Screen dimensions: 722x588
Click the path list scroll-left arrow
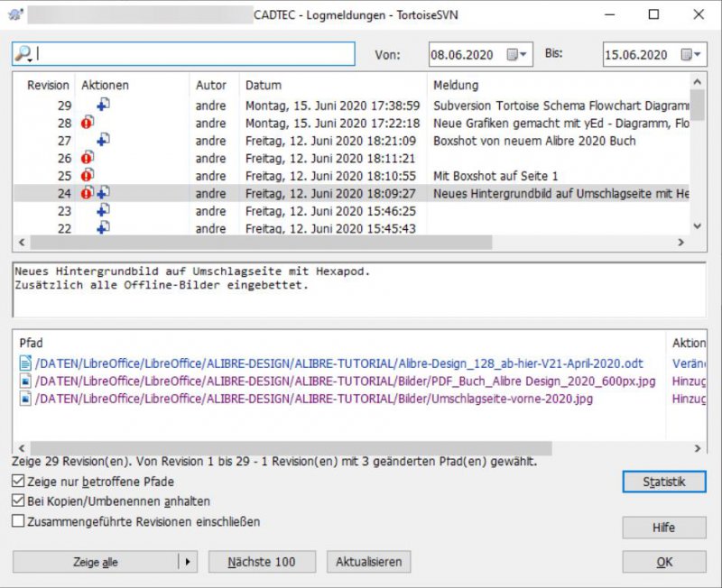pos(22,447)
